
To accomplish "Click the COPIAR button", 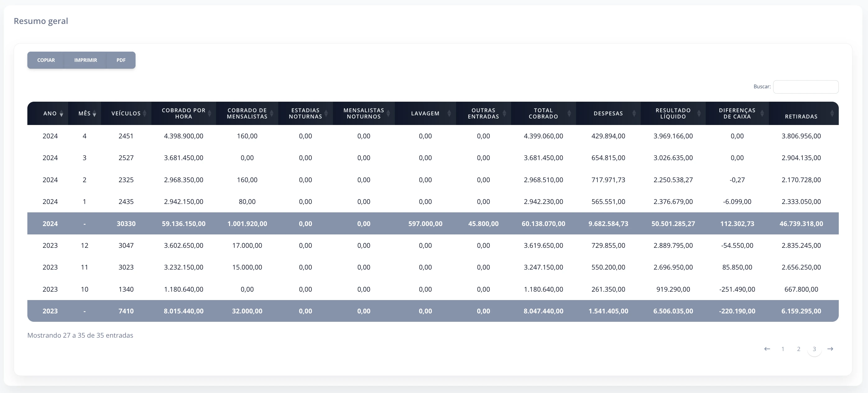I will [x=46, y=60].
